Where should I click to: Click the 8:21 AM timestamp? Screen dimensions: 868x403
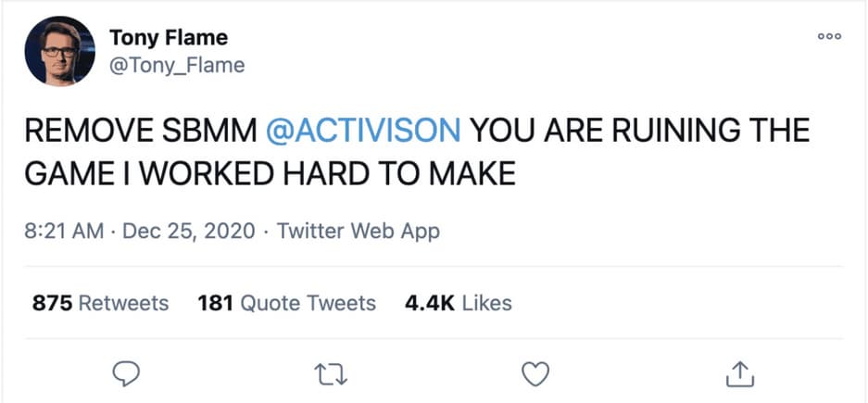64,230
